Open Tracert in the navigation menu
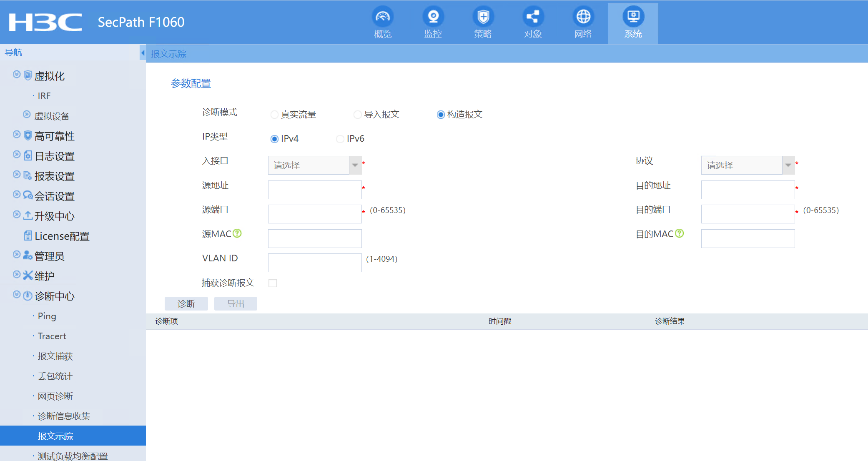The height and width of the screenshot is (461, 868). tap(52, 336)
